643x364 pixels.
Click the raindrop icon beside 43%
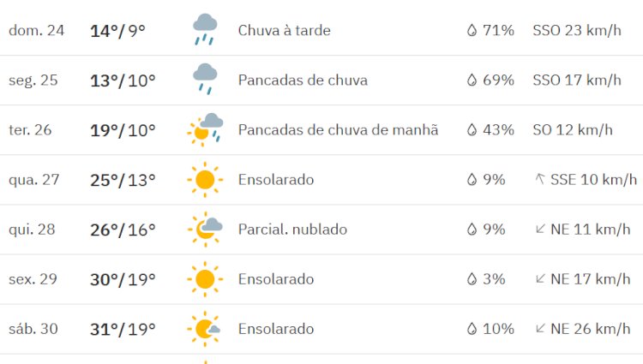click(471, 130)
